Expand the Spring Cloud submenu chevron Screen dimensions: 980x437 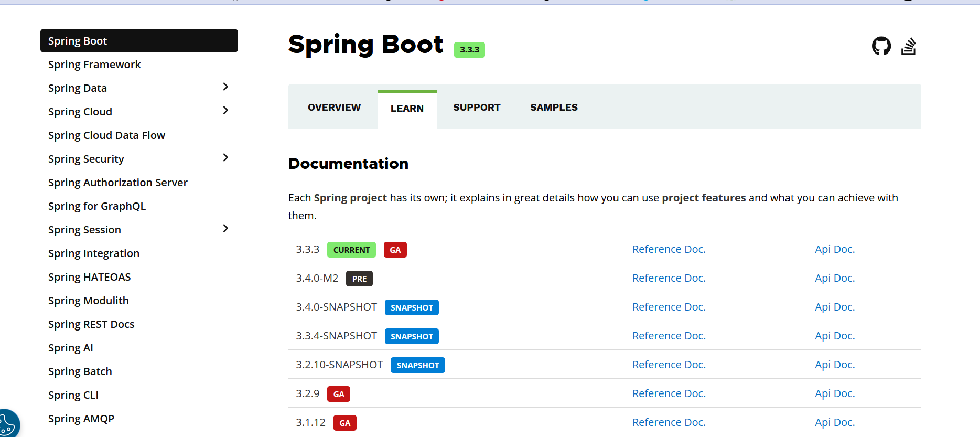pos(225,111)
